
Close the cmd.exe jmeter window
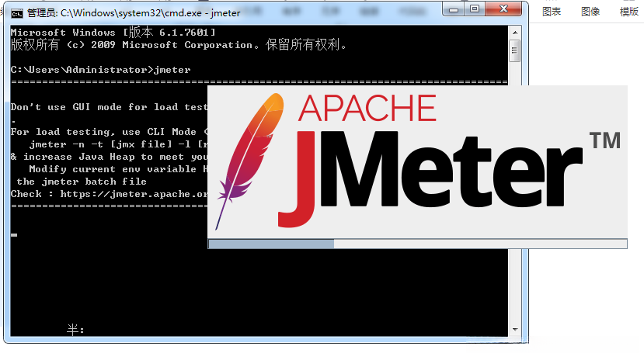(503, 9)
